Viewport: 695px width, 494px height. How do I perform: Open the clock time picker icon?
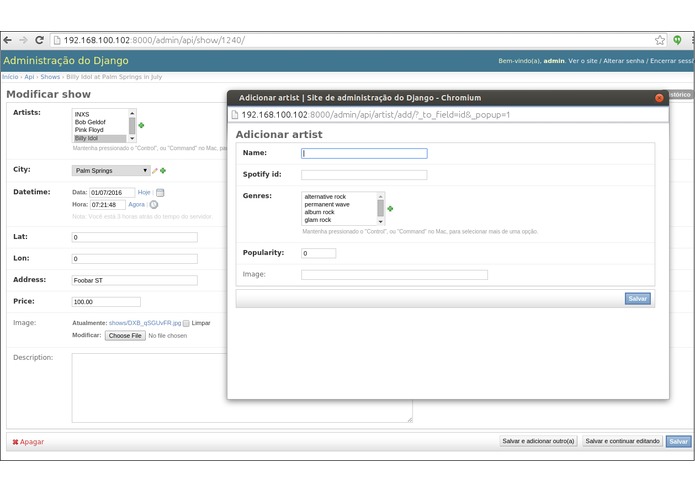(x=154, y=204)
